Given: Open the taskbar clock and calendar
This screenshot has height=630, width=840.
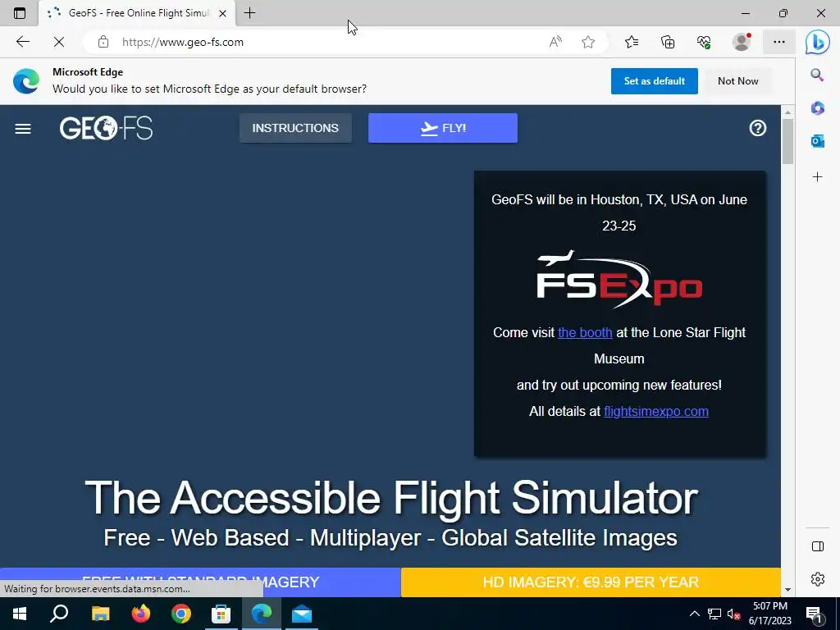Looking at the screenshot, I should pyautogui.click(x=770, y=614).
